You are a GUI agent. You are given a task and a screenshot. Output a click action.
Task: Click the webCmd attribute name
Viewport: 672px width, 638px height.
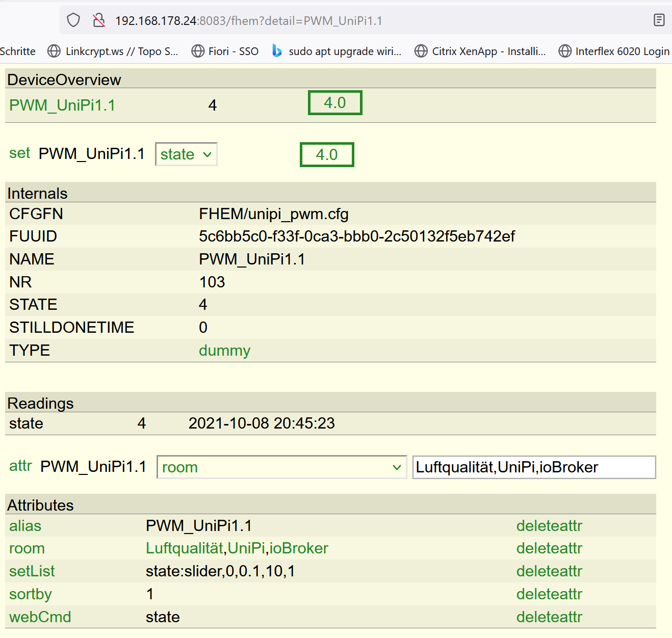click(x=40, y=617)
